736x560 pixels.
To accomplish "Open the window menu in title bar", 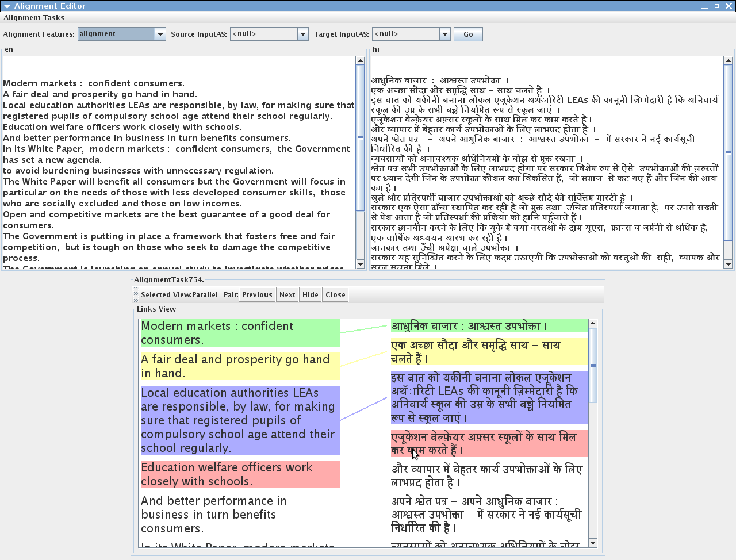I will pyautogui.click(x=7, y=6).
